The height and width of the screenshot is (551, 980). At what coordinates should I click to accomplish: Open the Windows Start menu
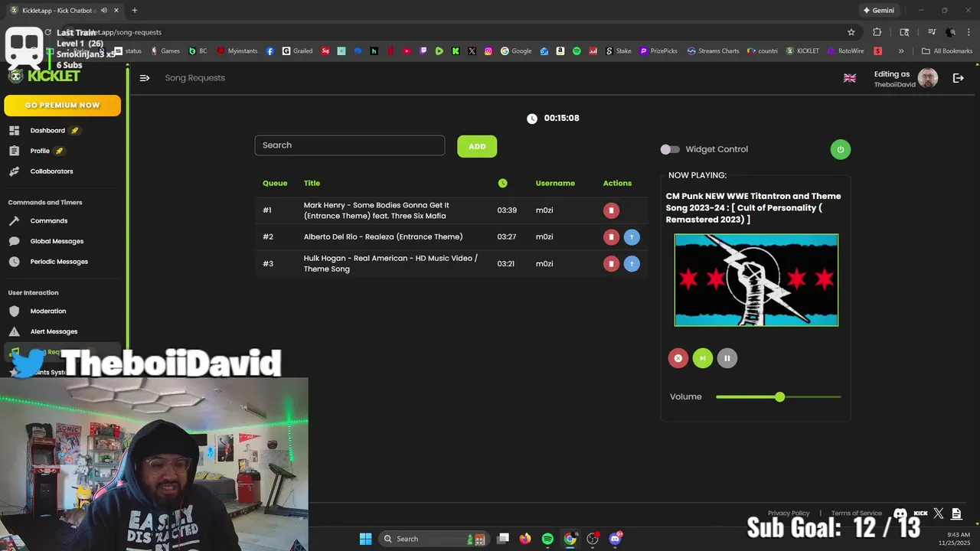click(365, 539)
